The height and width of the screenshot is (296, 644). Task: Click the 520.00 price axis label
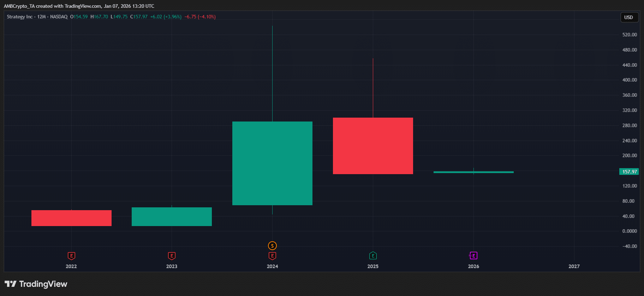pos(630,35)
